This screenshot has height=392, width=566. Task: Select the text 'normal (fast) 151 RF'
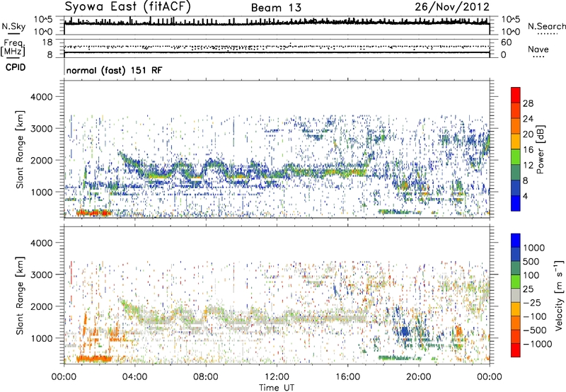click(114, 70)
